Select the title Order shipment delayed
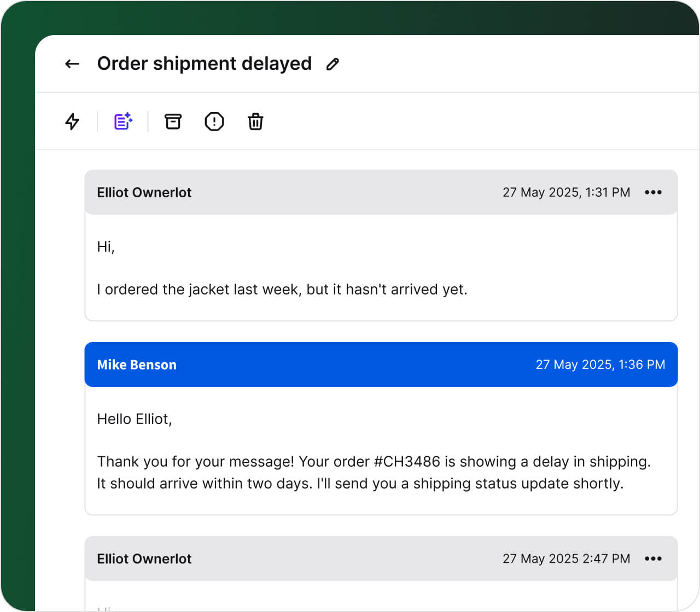 (x=204, y=64)
